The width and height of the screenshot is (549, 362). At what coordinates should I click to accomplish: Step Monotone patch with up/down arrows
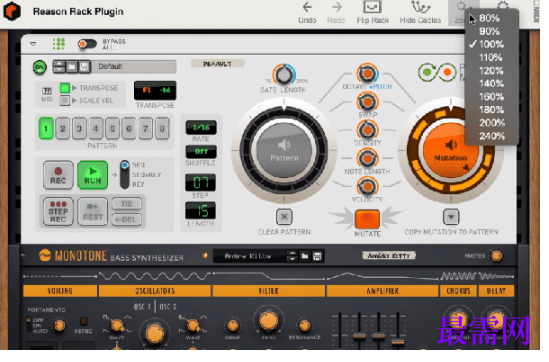tap(292, 256)
